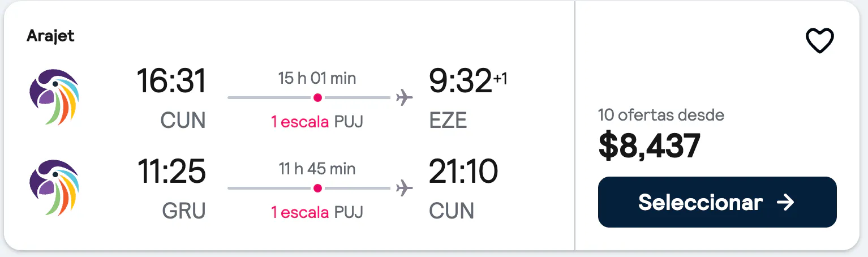Image resolution: width=868 pixels, height=257 pixels.
Task: Click the 21:10 arrival time
Action: 463,172
